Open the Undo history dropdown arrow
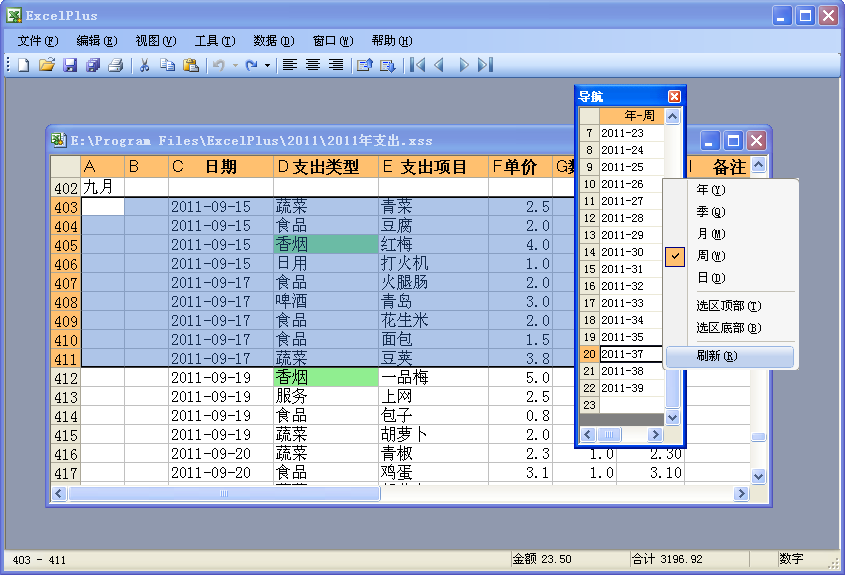The image size is (845, 575). coord(235,66)
